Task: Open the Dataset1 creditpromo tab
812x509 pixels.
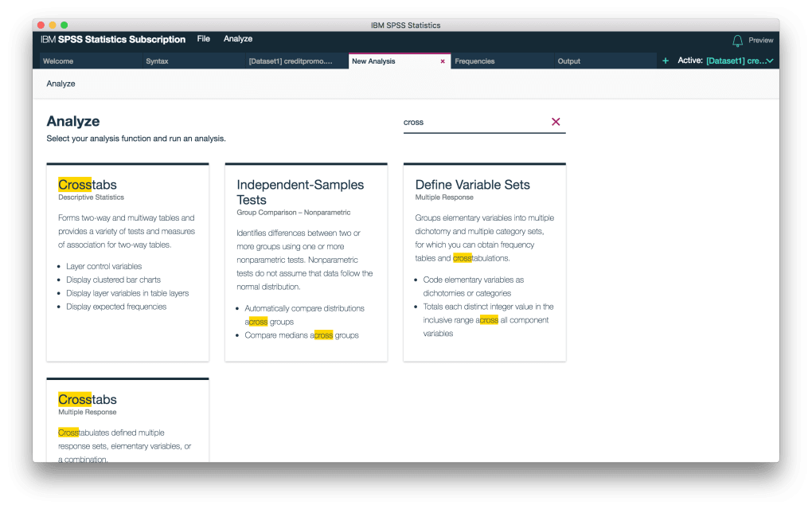Action: tap(297, 61)
